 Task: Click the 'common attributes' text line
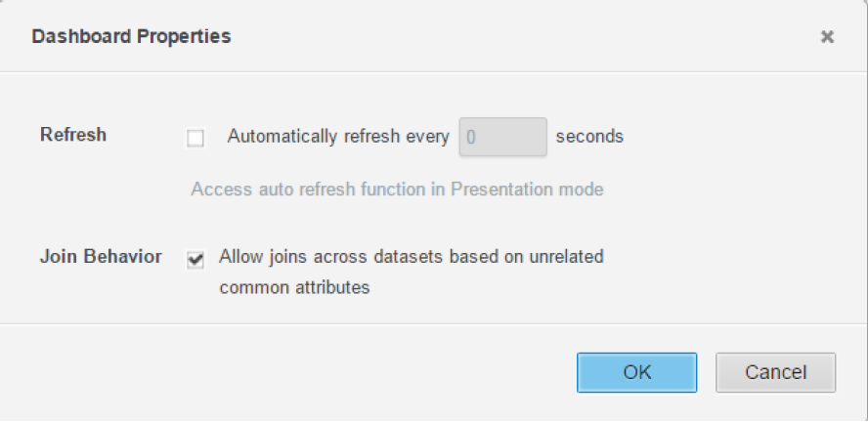[x=294, y=288]
